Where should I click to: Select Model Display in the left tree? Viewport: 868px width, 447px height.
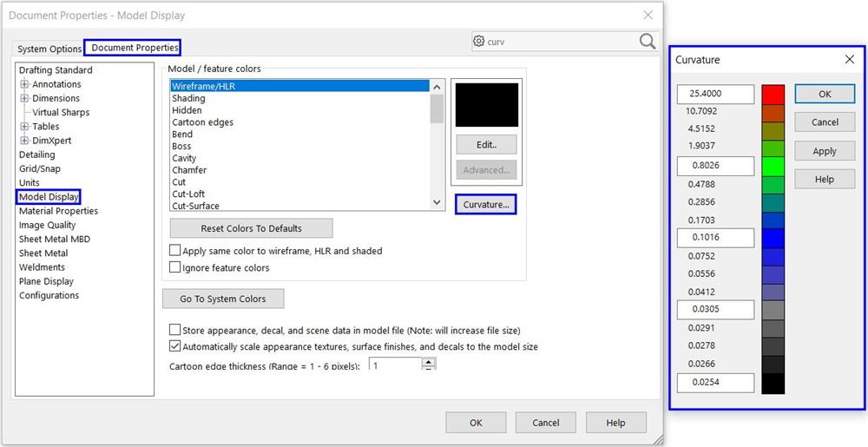pos(49,197)
